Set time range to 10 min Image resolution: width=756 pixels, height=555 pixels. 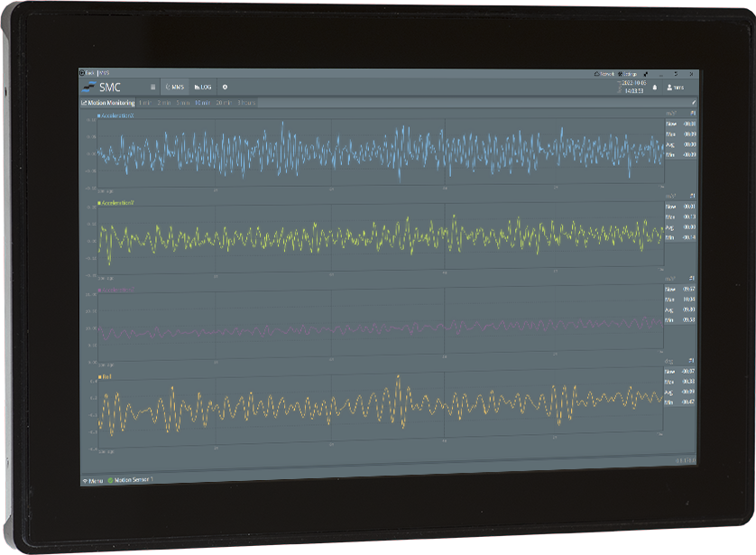click(x=202, y=103)
